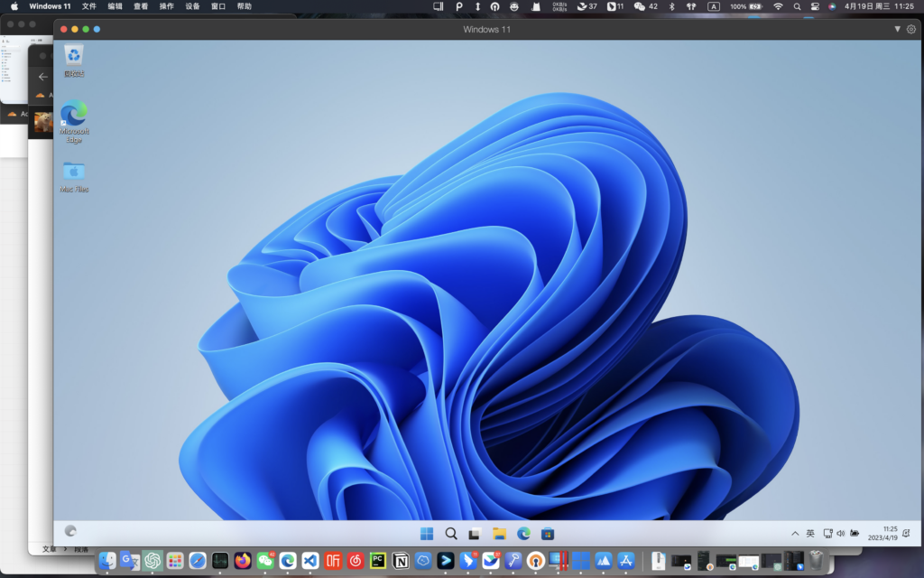Image resolution: width=924 pixels, height=578 pixels.
Task: Open the Windows volume control icon
Action: (841, 534)
